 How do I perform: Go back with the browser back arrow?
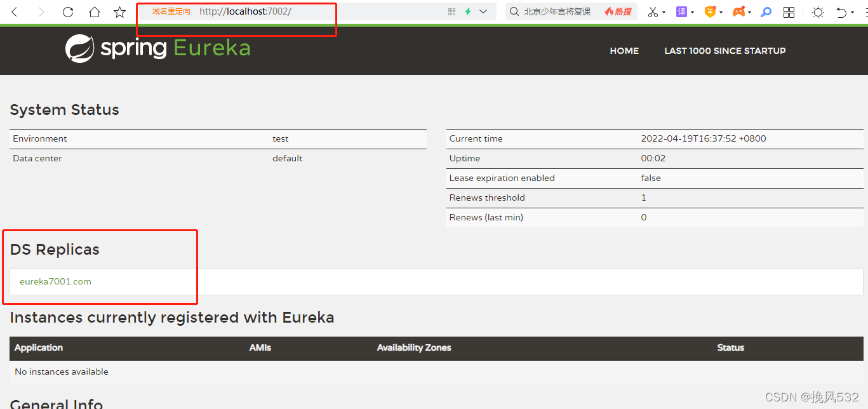15,12
